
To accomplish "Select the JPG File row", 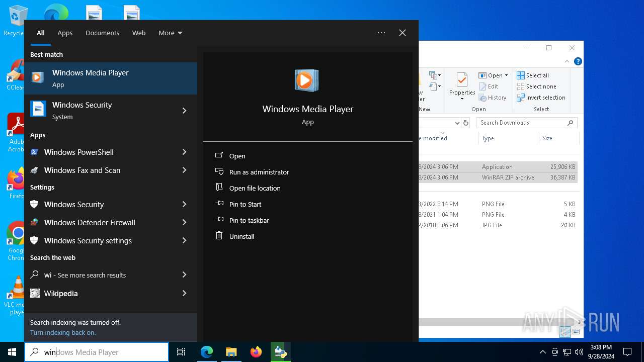I will (498, 225).
